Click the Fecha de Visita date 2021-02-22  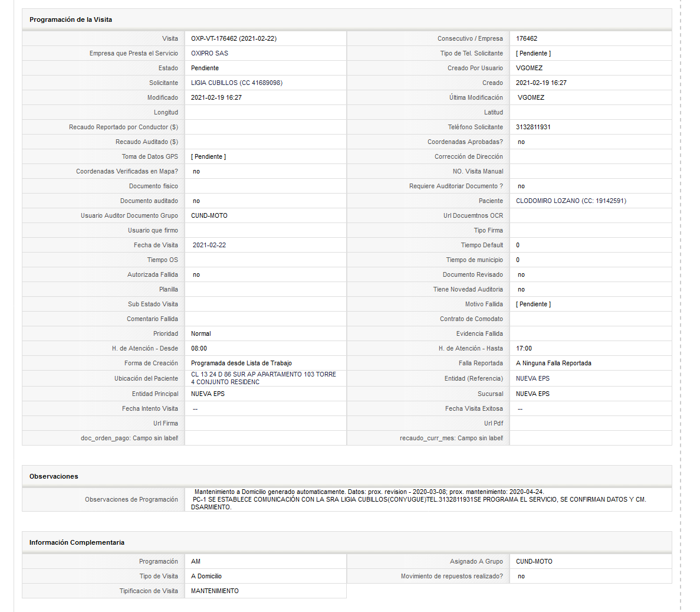coord(209,246)
